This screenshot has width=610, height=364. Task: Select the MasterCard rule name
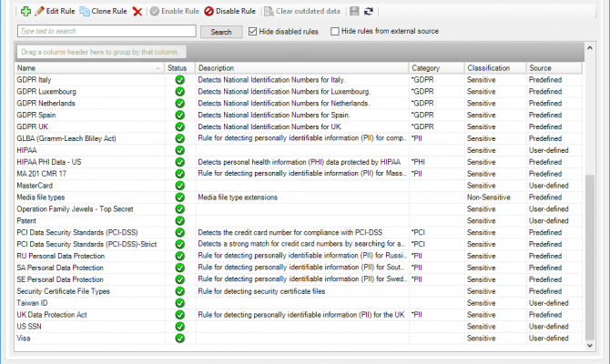tap(35, 186)
